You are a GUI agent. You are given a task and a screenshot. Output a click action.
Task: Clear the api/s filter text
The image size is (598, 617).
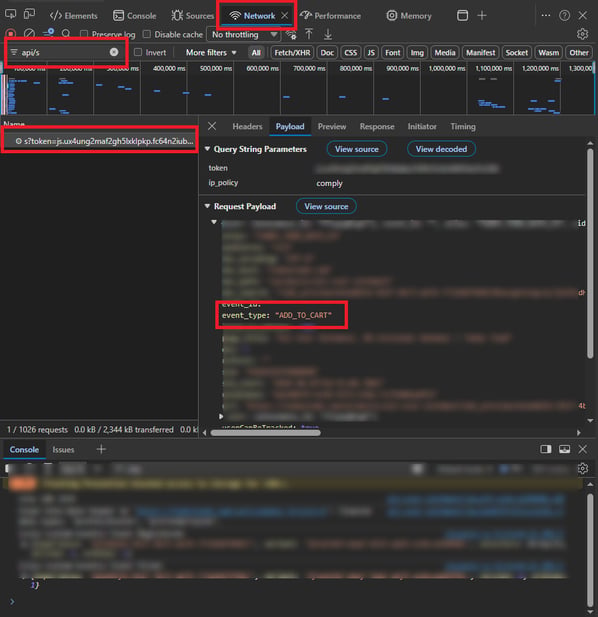pyautogui.click(x=114, y=52)
